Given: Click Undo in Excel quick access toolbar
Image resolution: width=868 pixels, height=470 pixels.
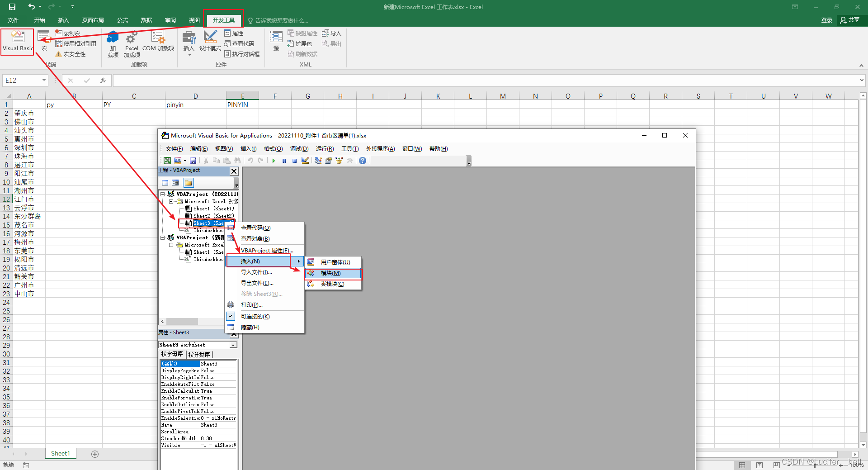Looking at the screenshot, I should coord(31,7).
